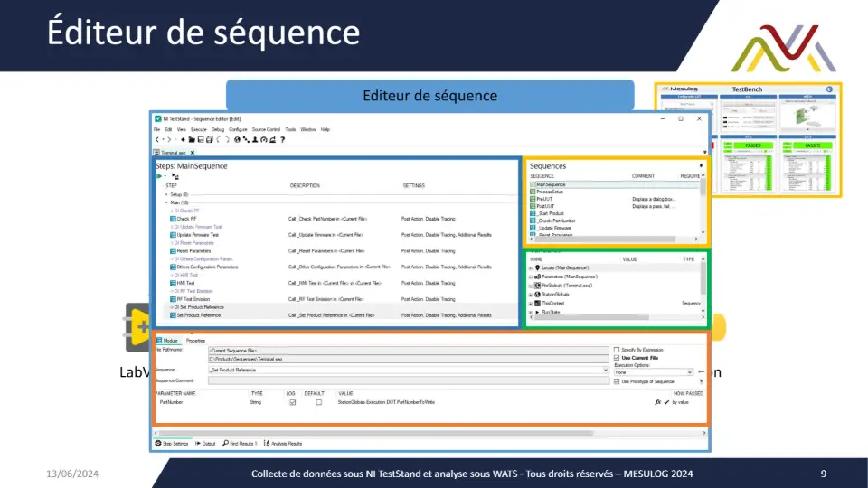The width and height of the screenshot is (868, 488).
Task: Open the Debug menu
Action: [x=218, y=129]
